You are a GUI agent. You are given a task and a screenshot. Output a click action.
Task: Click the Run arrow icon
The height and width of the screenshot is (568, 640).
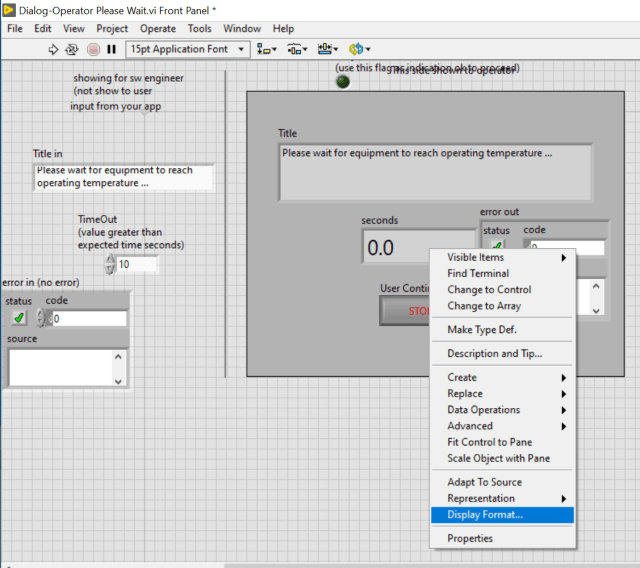click(53, 49)
